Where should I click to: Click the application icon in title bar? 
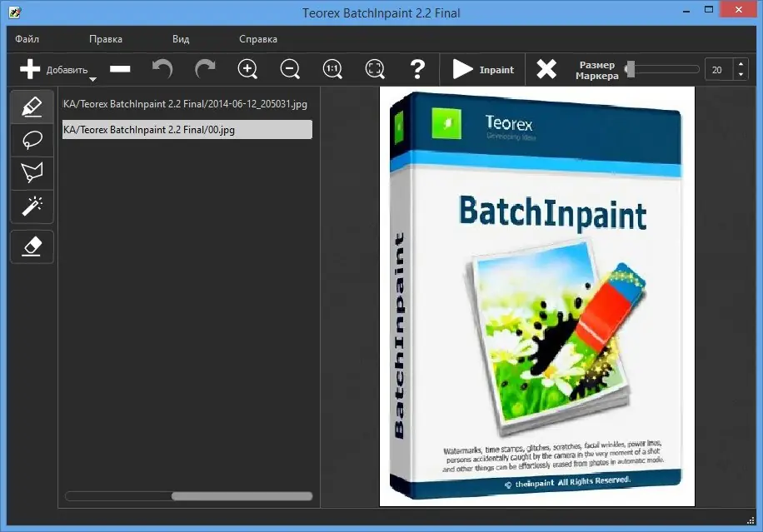point(15,12)
